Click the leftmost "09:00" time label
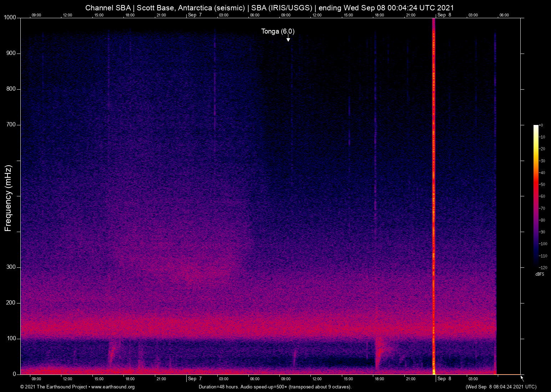Screen dimensions: 551x392 pyautogui.click(x=36, y=15)
